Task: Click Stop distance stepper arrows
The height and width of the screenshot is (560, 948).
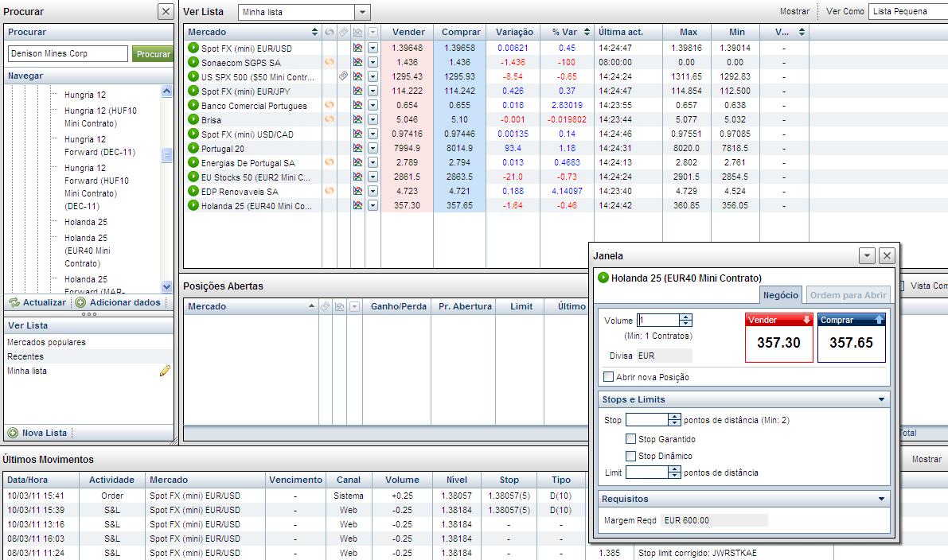Action: point(675,419)
